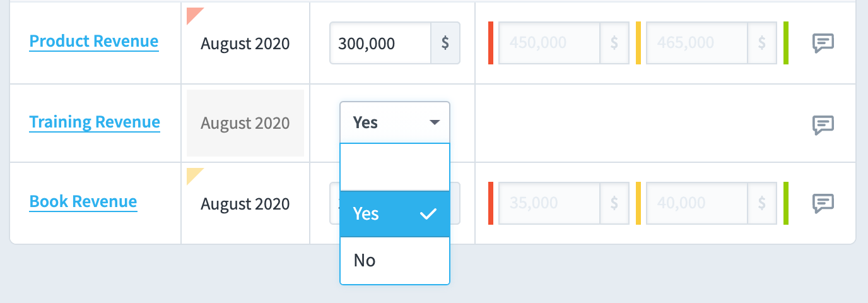868x303 pixels.
Task: Click the dollar sign next to 465,000
Action: point(762,43)
